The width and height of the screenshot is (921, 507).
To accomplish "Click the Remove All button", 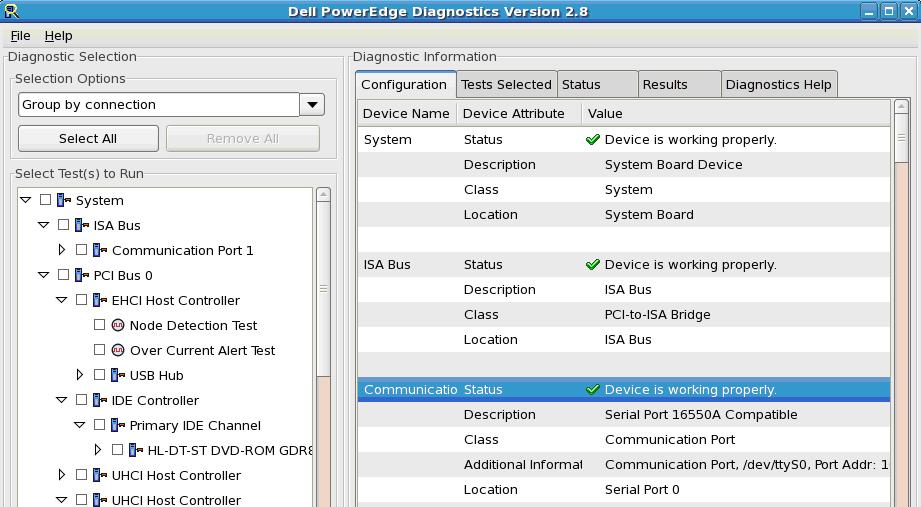I will [243, 139].
